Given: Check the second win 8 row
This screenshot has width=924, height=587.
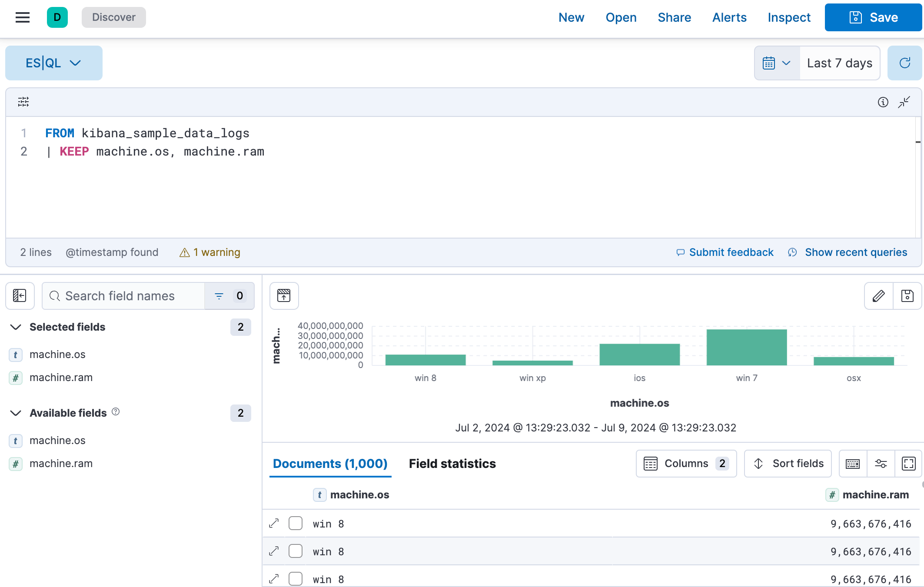Looking at the screenshot, I should pos(296,551).
